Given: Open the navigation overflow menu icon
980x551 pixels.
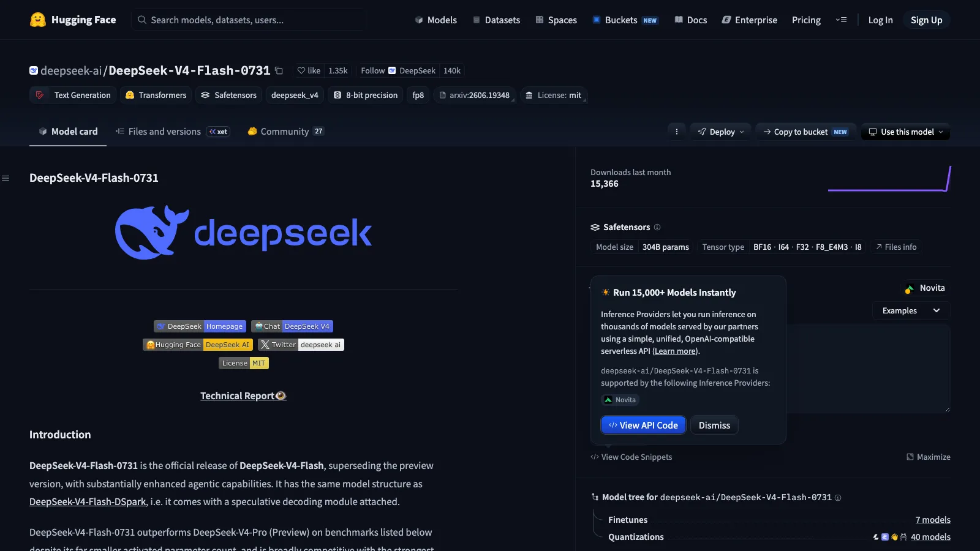Looking at the screenshot, I should pos(841,20).
